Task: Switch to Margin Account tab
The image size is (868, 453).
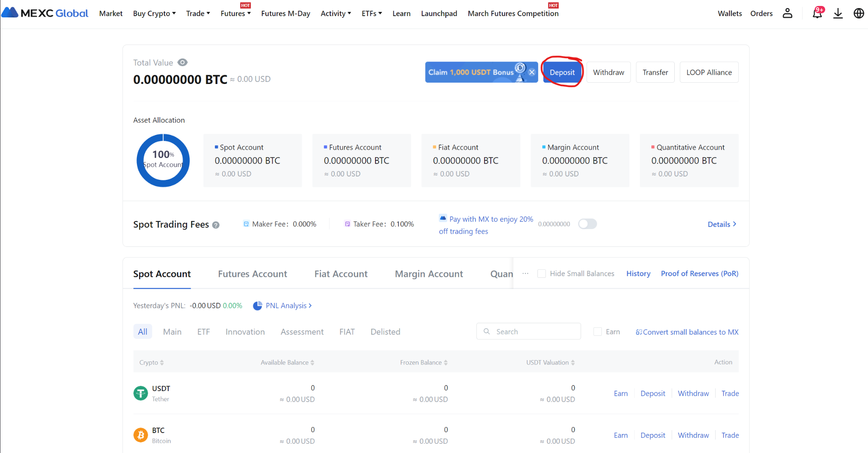Action: pyautogui.click(x=429, y=274)
